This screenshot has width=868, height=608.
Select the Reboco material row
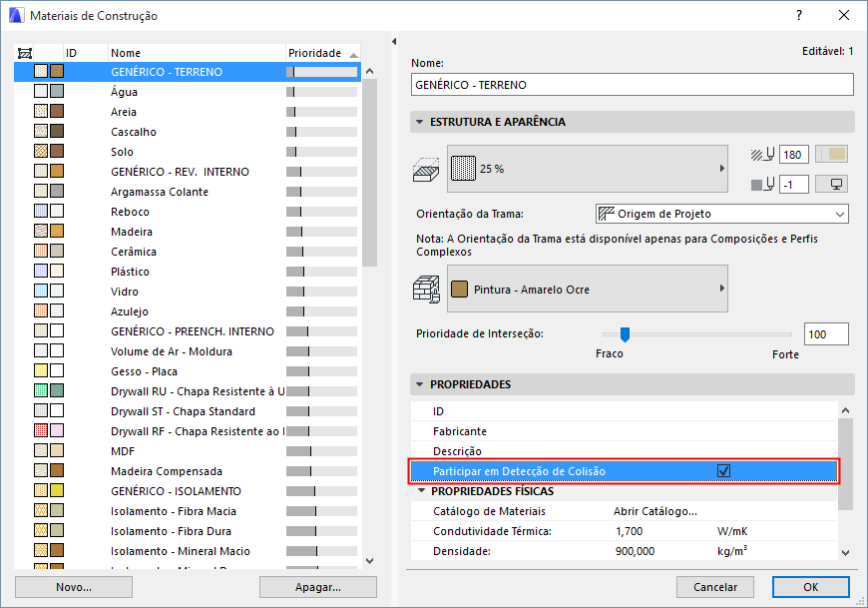188,212
